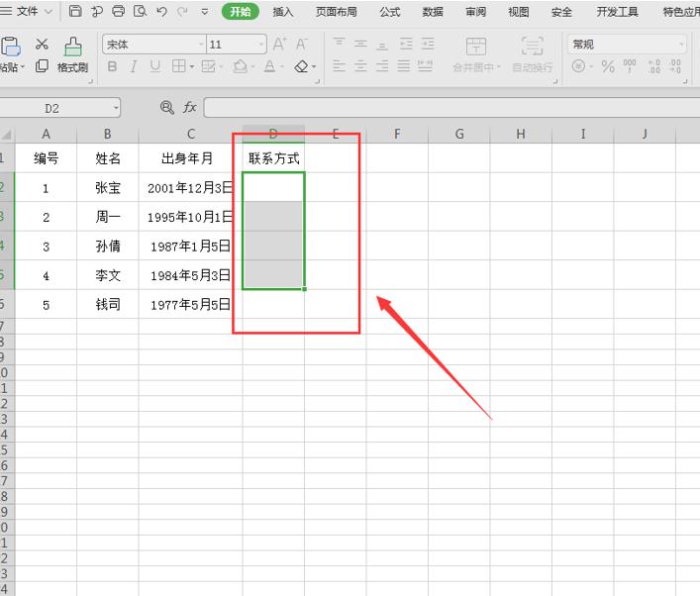Click the Paste clipboard icon
Viewport: 700px width, 596px height.
pyautogui.click(x=11, y=47)
